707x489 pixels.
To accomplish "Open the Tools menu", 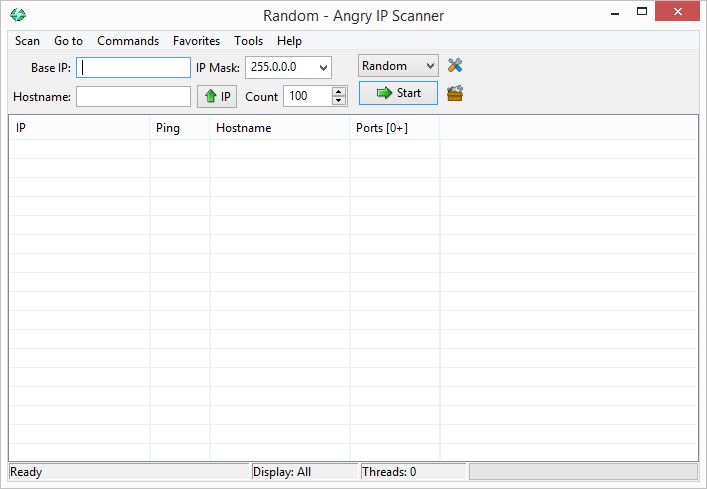I will pyautogui.click(x=248, y=41).
